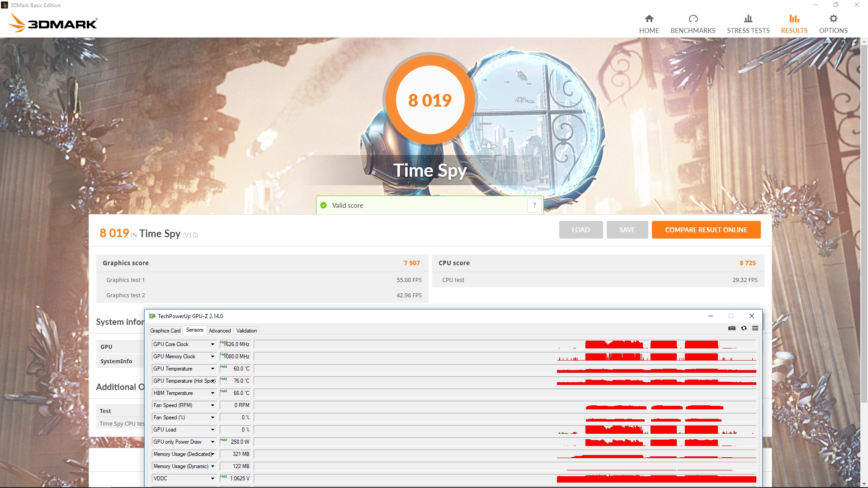Screen dimensions: 868x488
Task: Go to the Home section in 3DMark
Action: (649, 24)
